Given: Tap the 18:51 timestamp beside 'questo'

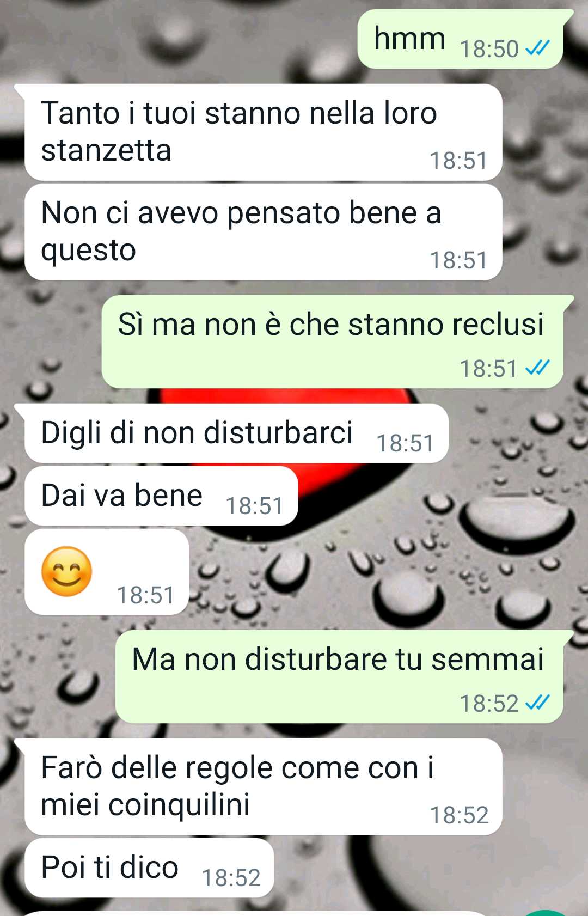Looking at the screenshot, I should [x=459, y=260].
